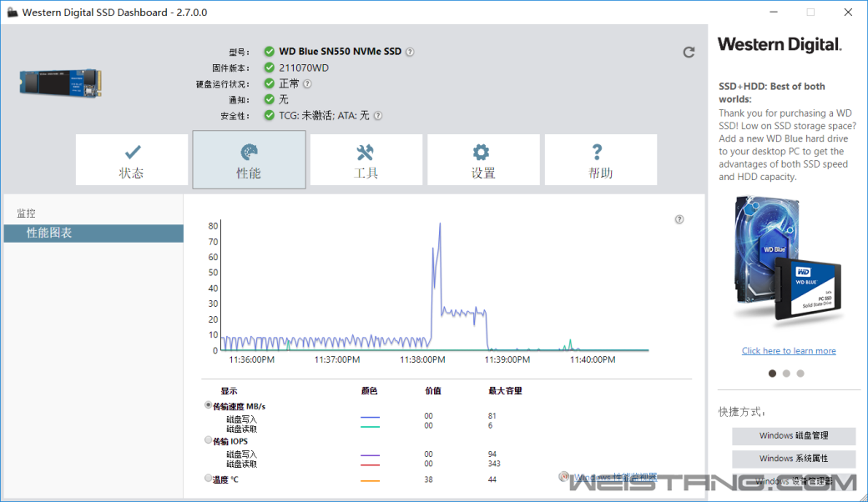Open the 设置 gear tab
The width and height of the screenshot is (868, 502).
(x=483, y=160)
